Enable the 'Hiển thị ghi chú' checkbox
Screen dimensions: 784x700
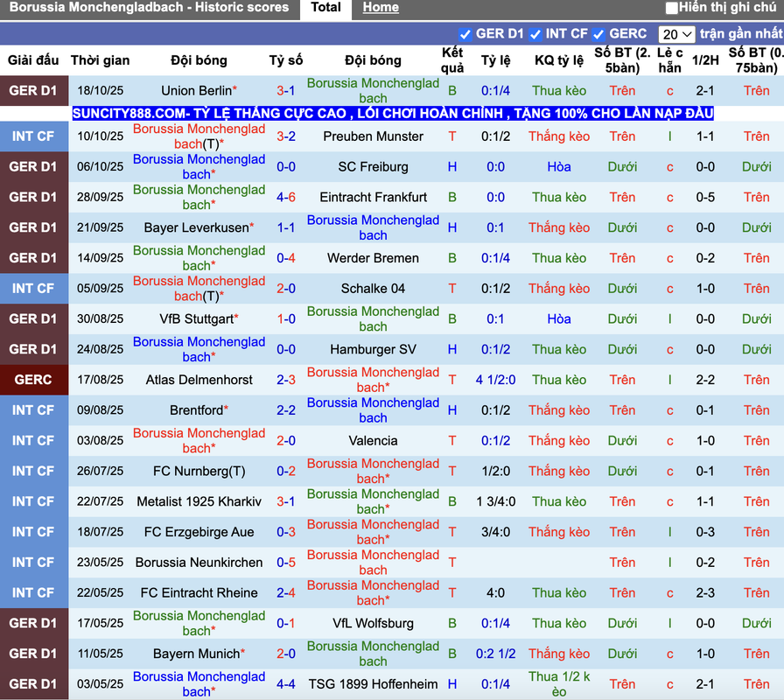pyautogui.click(x=671, y=8)
